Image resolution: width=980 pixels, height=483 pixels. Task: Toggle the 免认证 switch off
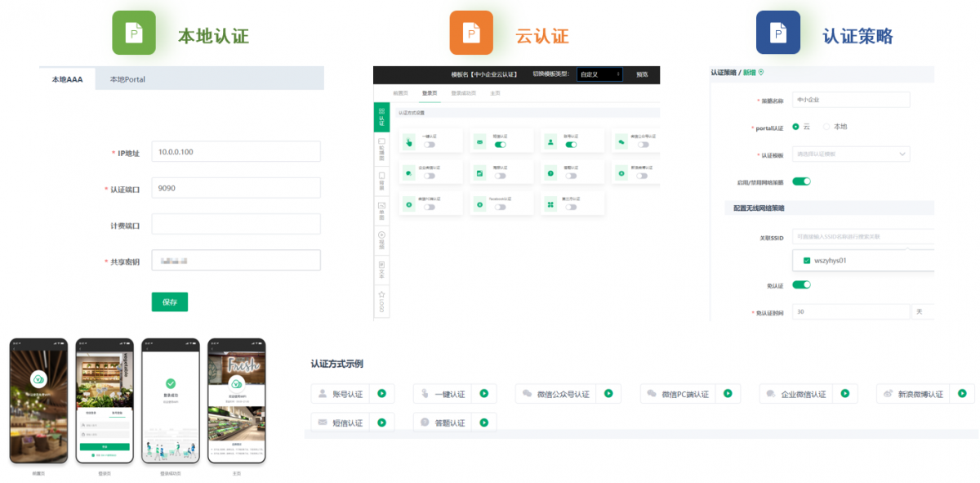(801, 285)
